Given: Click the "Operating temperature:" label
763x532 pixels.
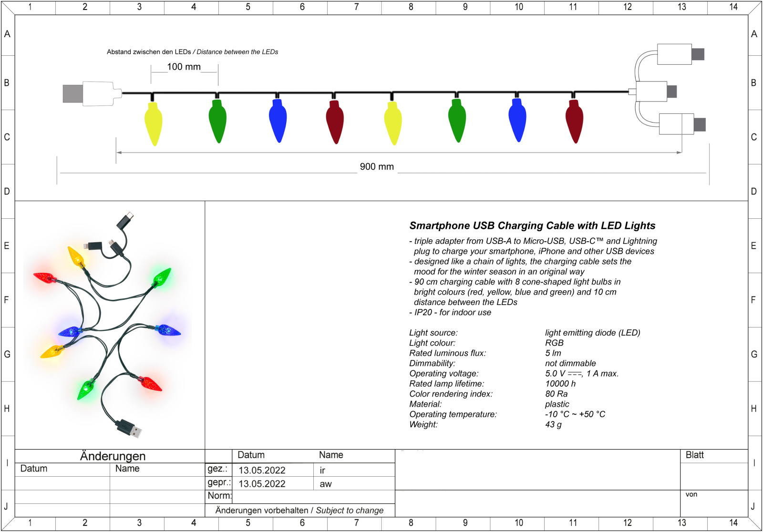Looking at the screenshot, I should [453, 414].
